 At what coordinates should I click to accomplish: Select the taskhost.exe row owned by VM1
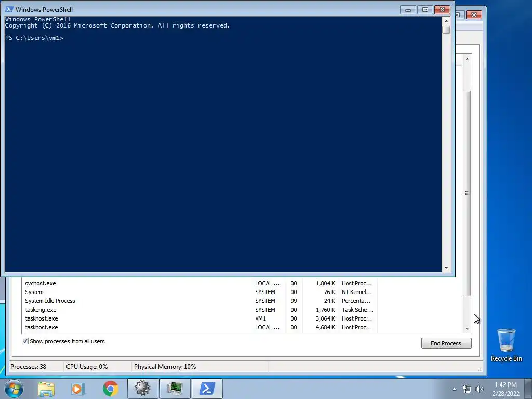(199, 318)
